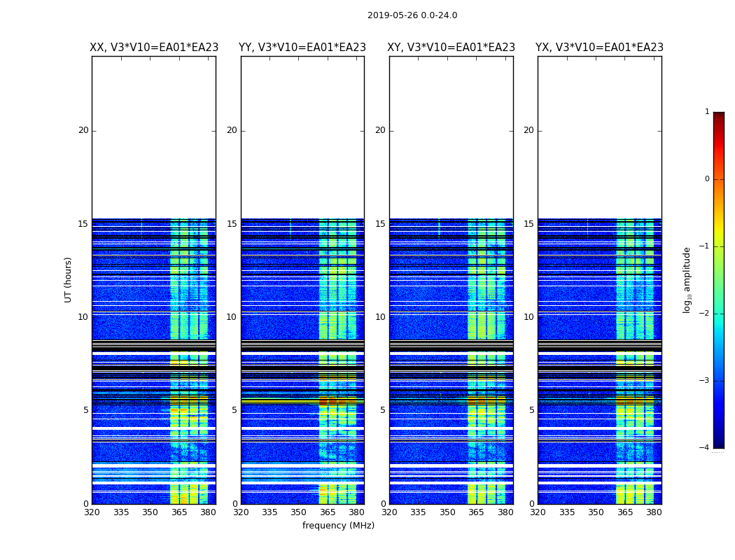Click the 15 hour tick on the XX plot

click(83, 223)
